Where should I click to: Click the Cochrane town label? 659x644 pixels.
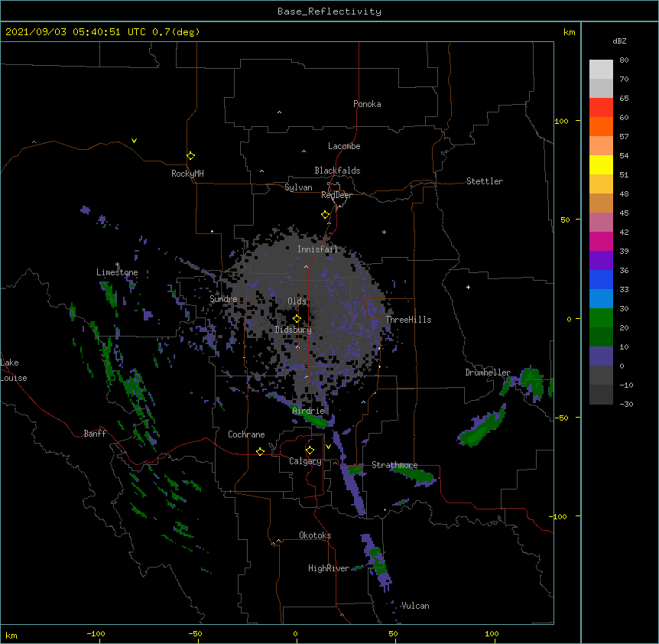[246, 434]
